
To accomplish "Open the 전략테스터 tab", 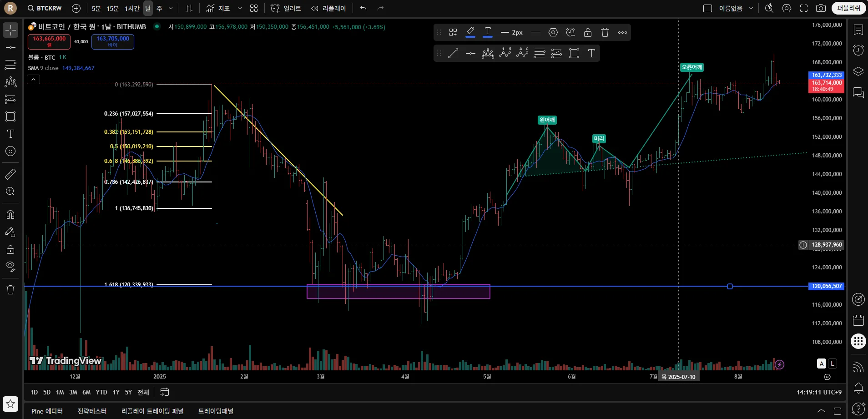I will [x=92, y=411].
